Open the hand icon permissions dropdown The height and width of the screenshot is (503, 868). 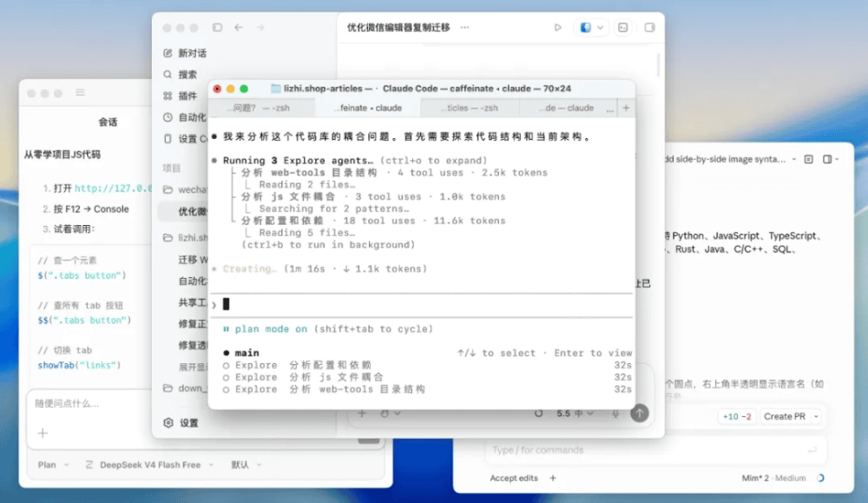point(391,414)
